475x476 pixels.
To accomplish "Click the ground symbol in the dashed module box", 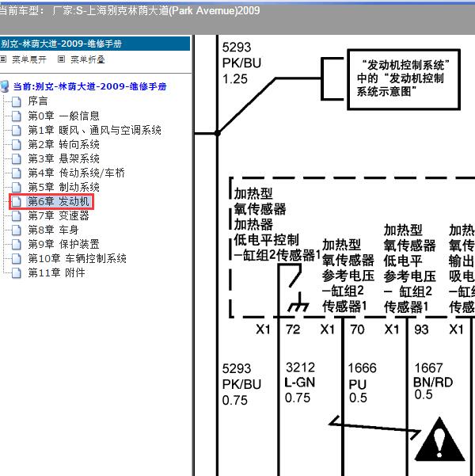I will click(x=298, y=303).
